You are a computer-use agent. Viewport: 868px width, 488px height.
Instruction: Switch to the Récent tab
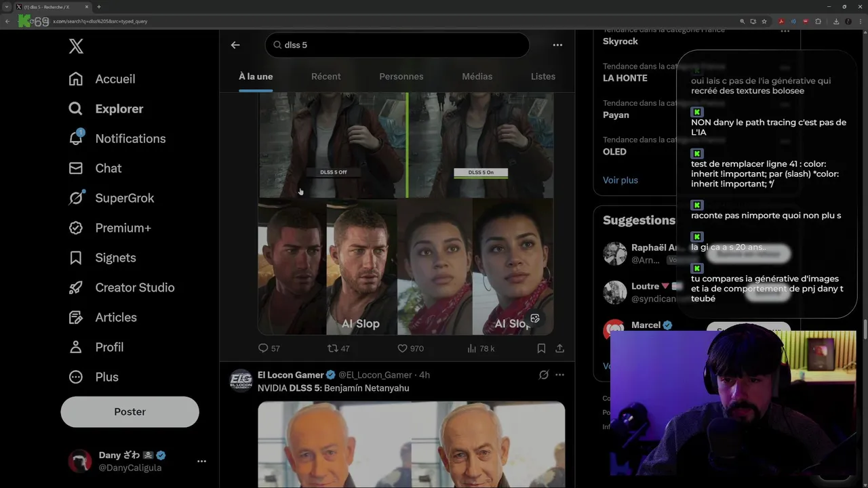[x=326, y=77]
